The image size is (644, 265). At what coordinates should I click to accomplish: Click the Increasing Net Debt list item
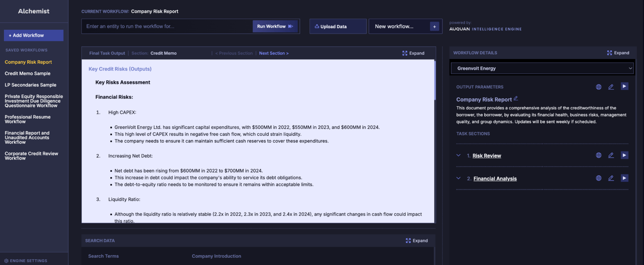pos(130,156)
